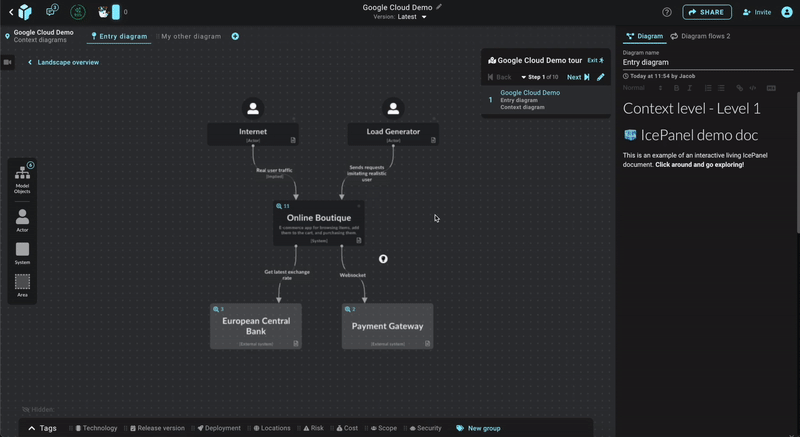Go to Landscape overview
Viewport: 800px width, 437px height.
coord(63,62)
